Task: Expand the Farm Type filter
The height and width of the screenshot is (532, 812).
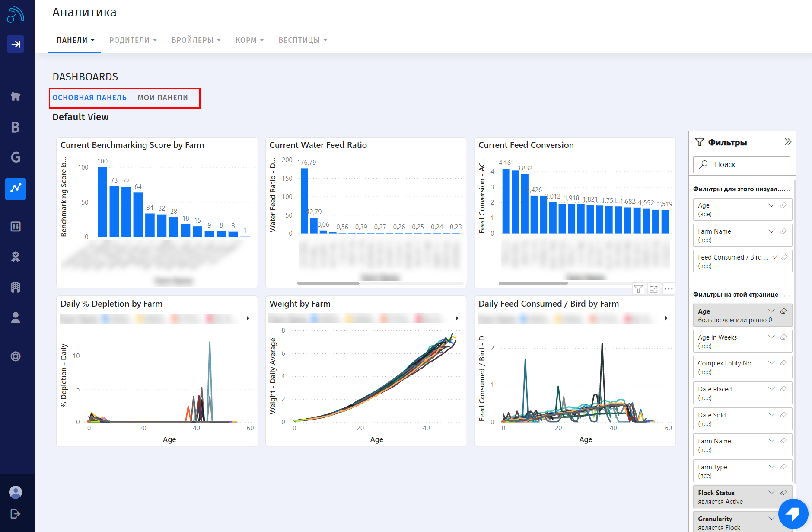Action: (771, 467)
